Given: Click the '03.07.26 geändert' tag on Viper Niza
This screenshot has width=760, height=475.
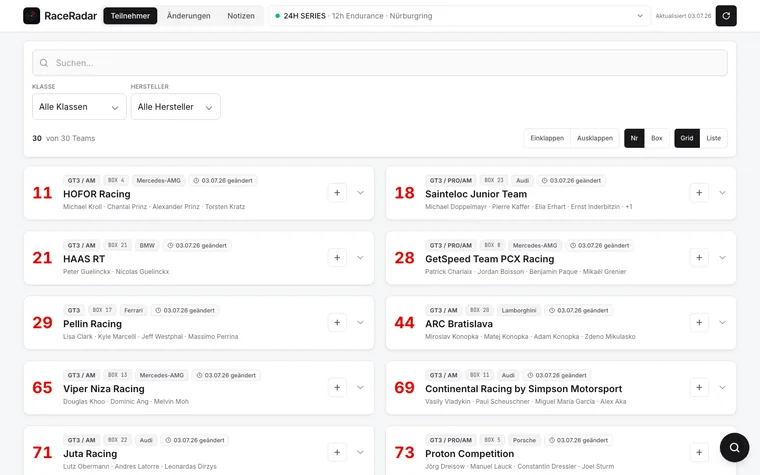Looking at the screenshot, I should (x=226, y=375).
